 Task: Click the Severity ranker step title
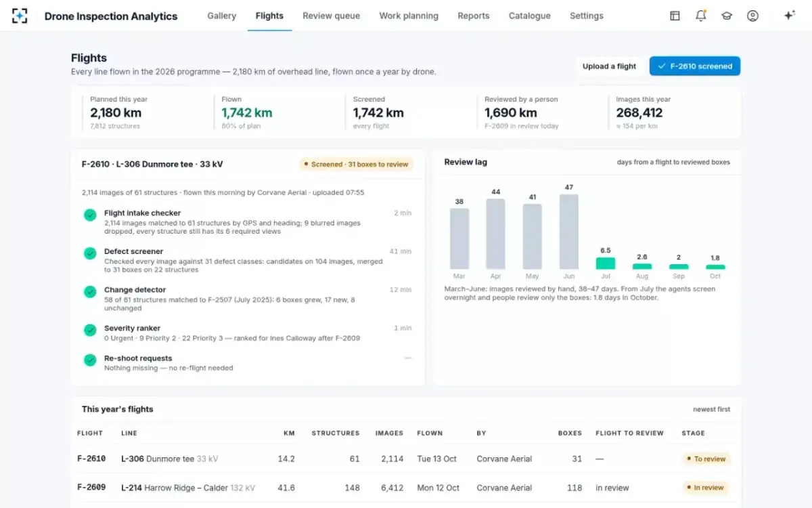(x=132, y=329)
